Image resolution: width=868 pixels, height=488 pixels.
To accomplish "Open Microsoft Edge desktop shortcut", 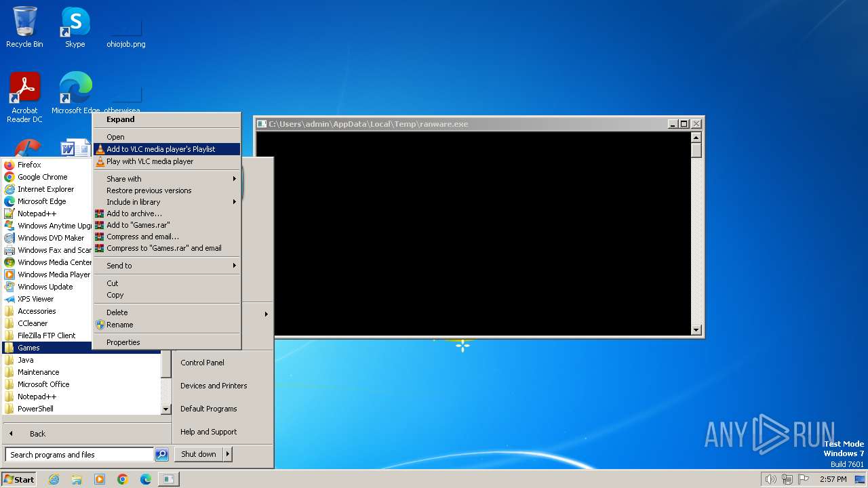I will pyautogui.click(x=75, y=93).
